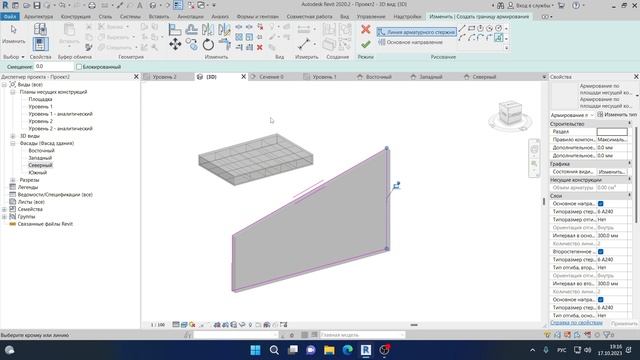Open the type selector dropdown Армирование п
This screenshot has width=640, height=360.
click(x=572, y=115)
